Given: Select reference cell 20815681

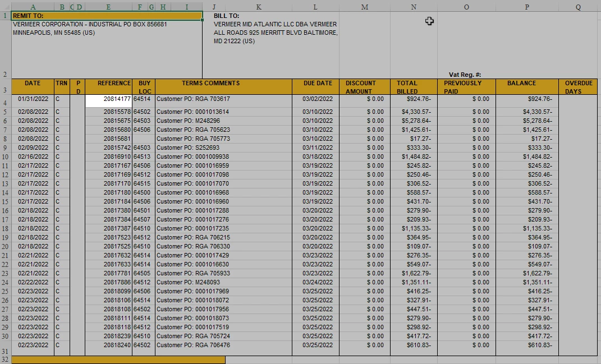Looking at the screenshot, I should 108,139.
